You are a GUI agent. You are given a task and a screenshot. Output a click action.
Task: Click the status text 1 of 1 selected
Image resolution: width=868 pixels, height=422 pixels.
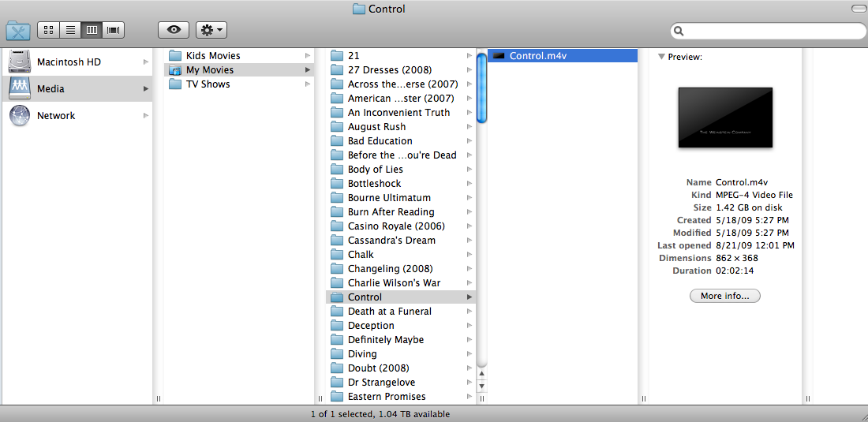(342, 413)
